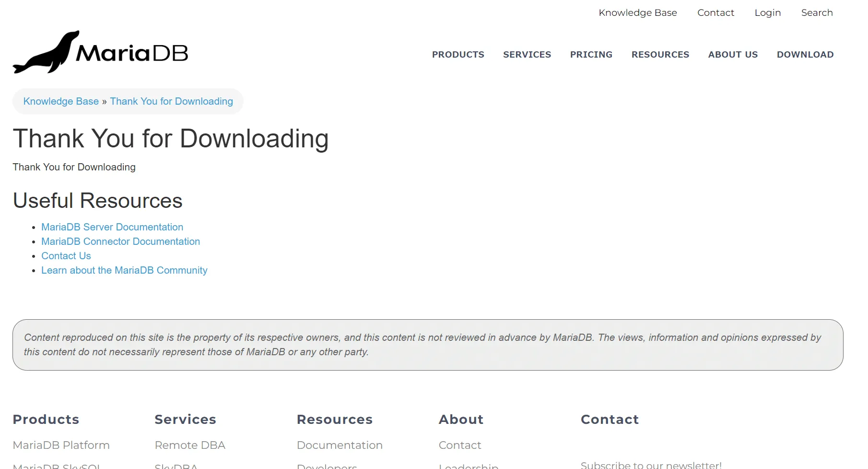Open Knowledge Base in top bar
The height and width of the screenshot is (469, 868).
click(x=637, y=13)
